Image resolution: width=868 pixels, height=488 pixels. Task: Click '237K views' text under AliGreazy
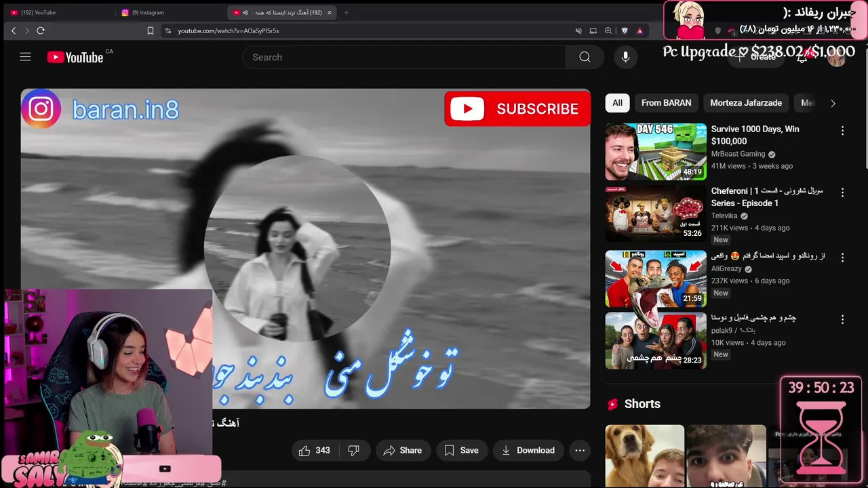tap(730, 281)
